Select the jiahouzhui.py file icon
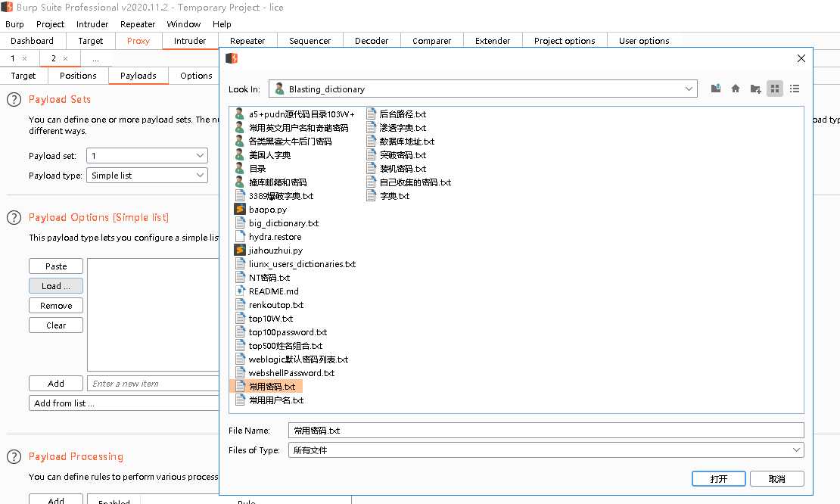This screenshot has width=840, height=504. tap(240, 250)
